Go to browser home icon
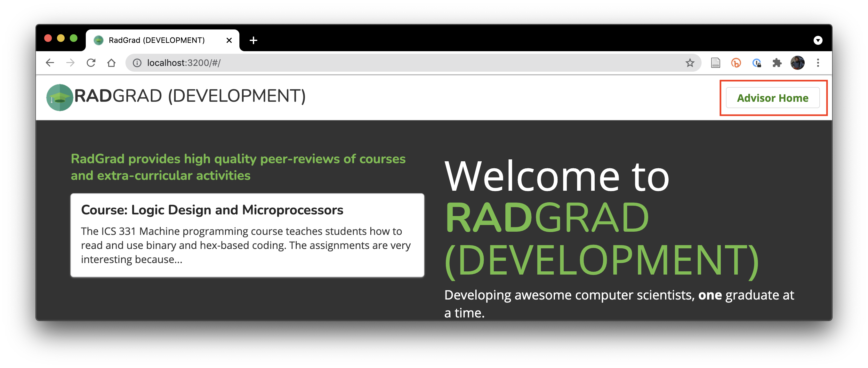Screen dimensions: 868x368 click(x=111, y=63)
